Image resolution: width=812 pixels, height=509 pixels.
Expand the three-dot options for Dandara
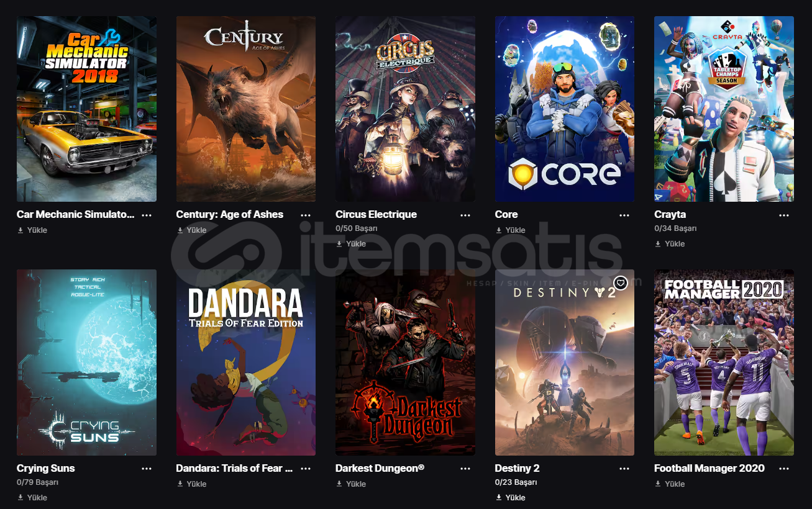pos(306,469)
